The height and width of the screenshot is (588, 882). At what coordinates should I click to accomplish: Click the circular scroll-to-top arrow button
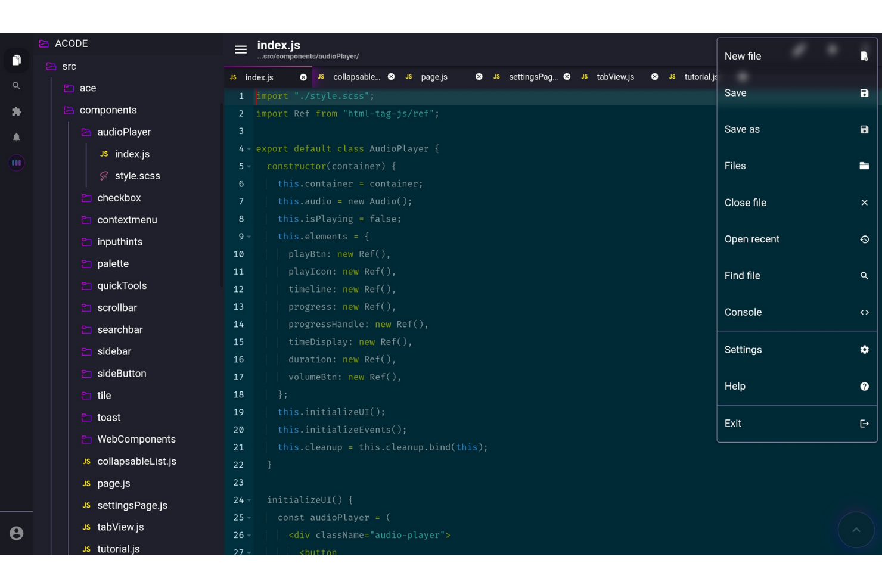(x=856, y=529)
